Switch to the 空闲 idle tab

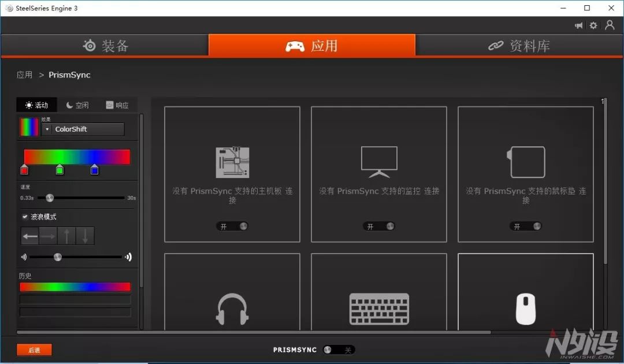point(77,105)
